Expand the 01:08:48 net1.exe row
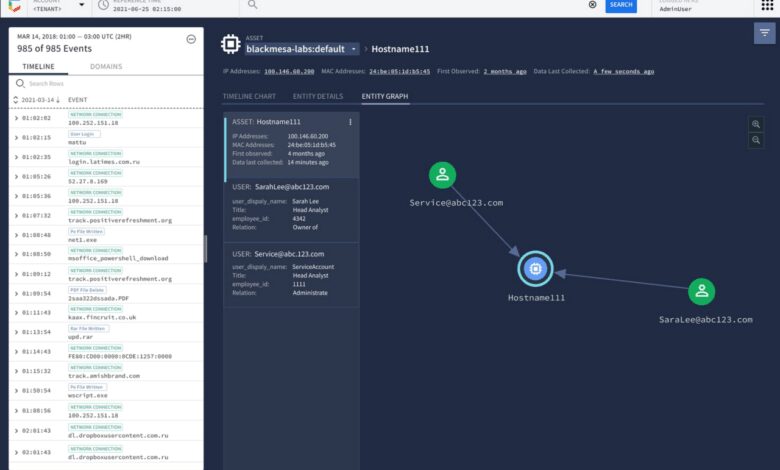 [16, 235]
